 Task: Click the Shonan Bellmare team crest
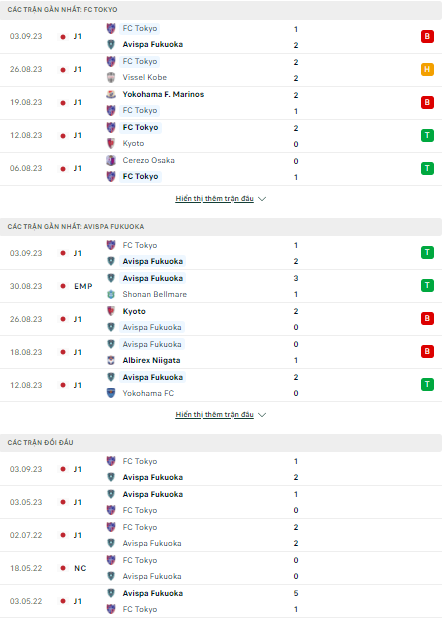pos(111,294)
